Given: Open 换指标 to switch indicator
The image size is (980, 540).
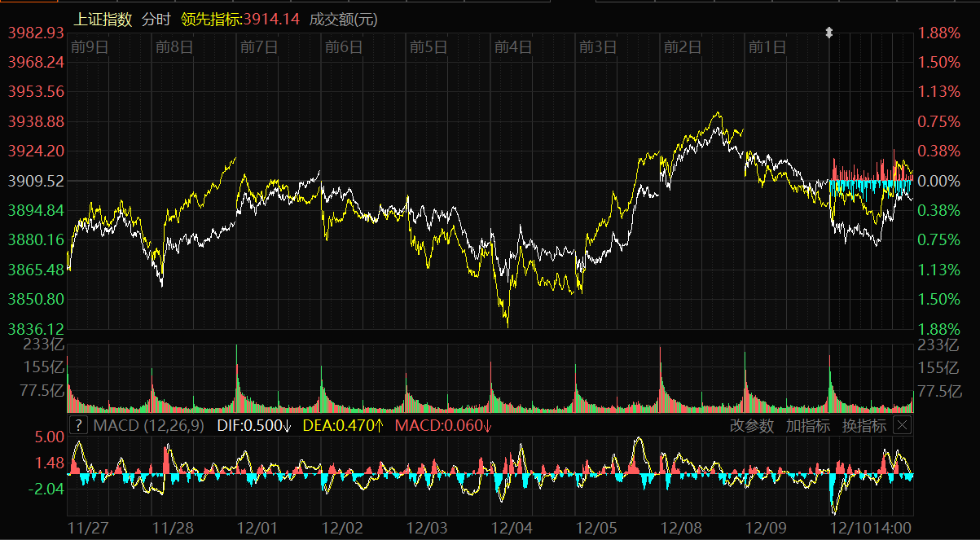Looking at the screenshot, I should point(864,425).
